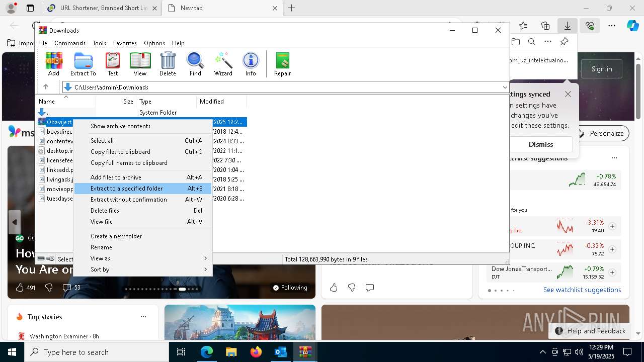Pin the downloads flyout
The width and height of the screenshot is (644, 362).
coord(564,42)
